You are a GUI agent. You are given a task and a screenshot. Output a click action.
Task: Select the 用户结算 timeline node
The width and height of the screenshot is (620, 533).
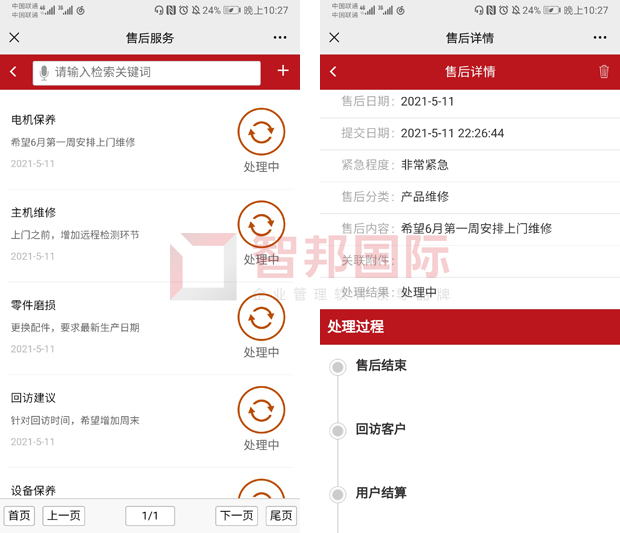point(338,494)
